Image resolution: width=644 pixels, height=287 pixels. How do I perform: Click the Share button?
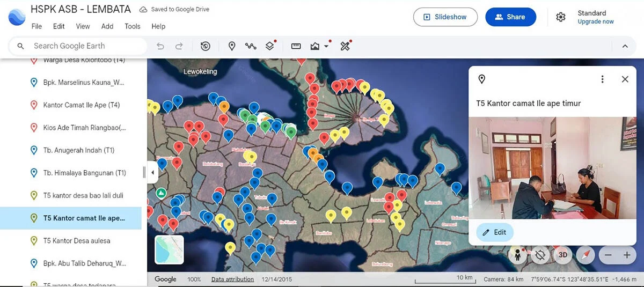[x=510, y=17]
